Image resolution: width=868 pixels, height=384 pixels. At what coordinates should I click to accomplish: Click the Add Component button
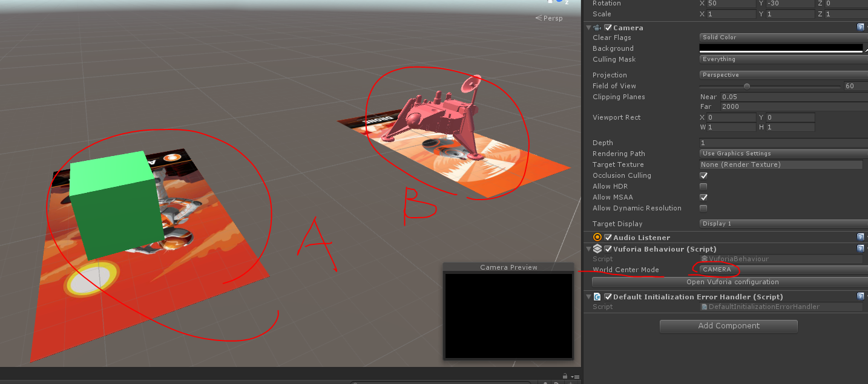coord(729,326)
